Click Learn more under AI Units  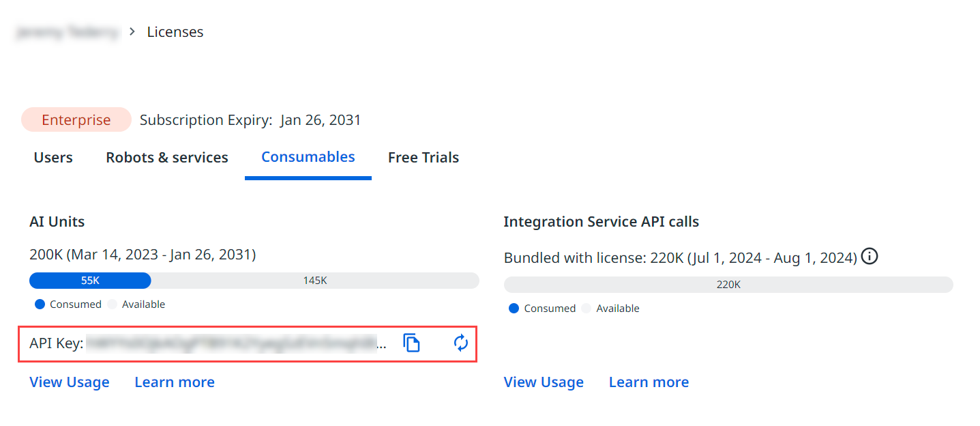pos(175,382)
